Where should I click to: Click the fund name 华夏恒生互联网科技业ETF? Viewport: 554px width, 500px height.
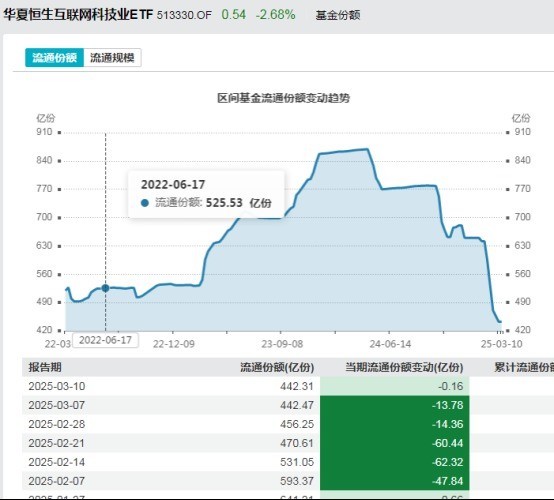(x=78, y=14)
